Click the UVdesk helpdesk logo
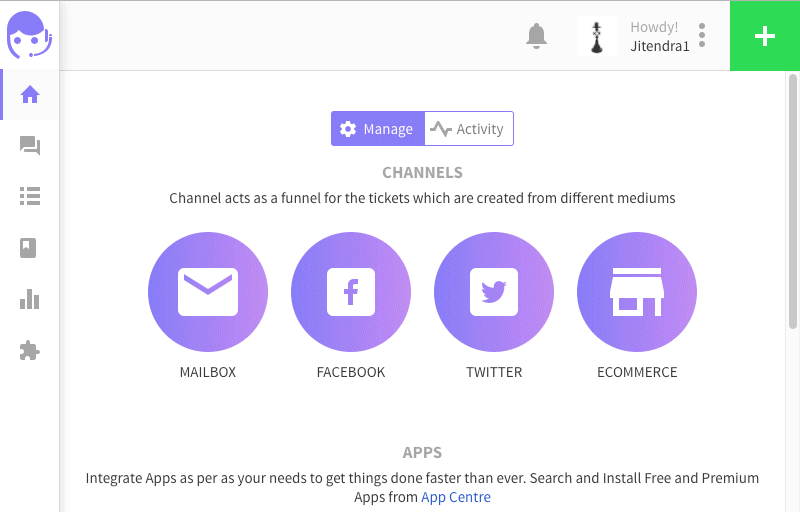 point(29,35)
